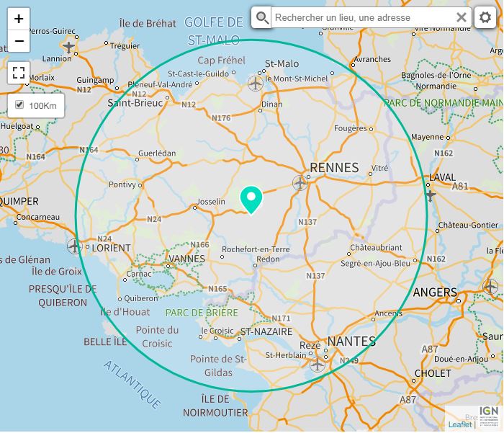
Task: Toggle fullscreen map view
Action: coord(19,73)
